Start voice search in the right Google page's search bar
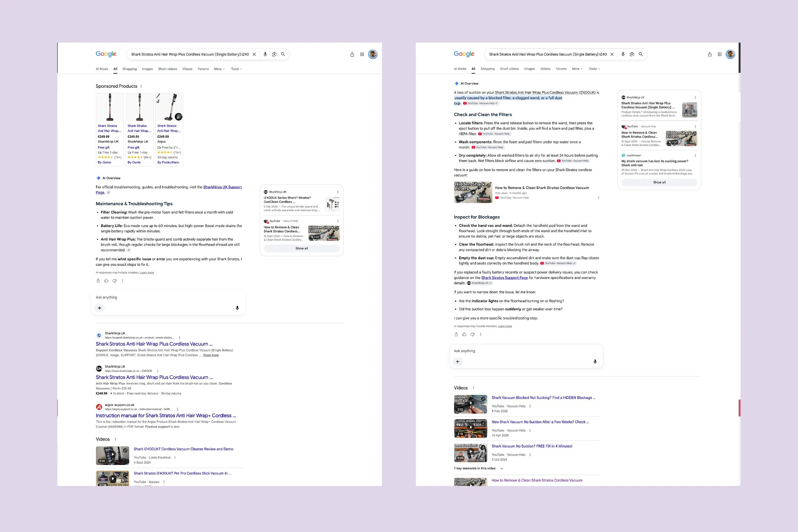Viewport: 798px width, 532px height. point(623,54)
